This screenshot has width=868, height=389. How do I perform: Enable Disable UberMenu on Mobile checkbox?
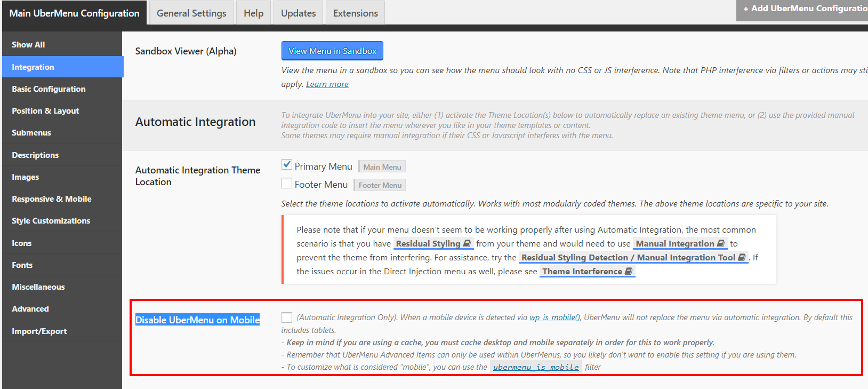(287, 317)
